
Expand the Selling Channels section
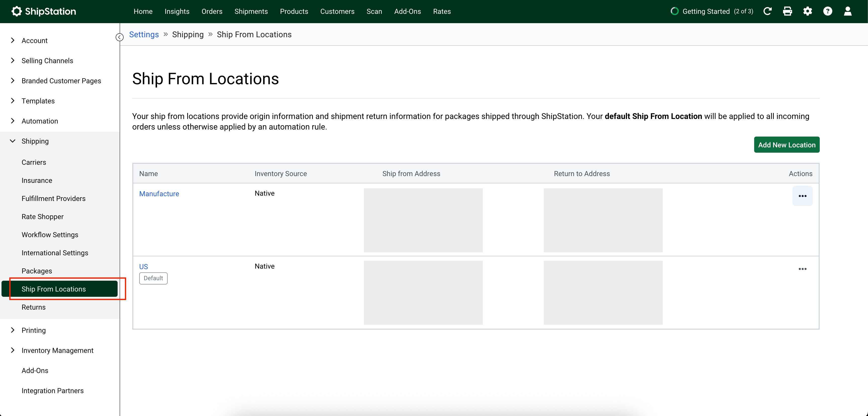(47, 61)
